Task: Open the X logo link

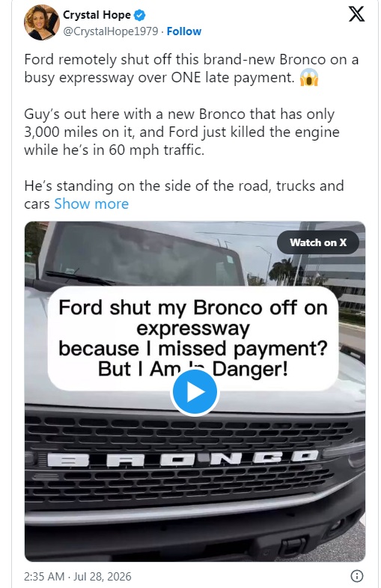Action: (356, 15)
